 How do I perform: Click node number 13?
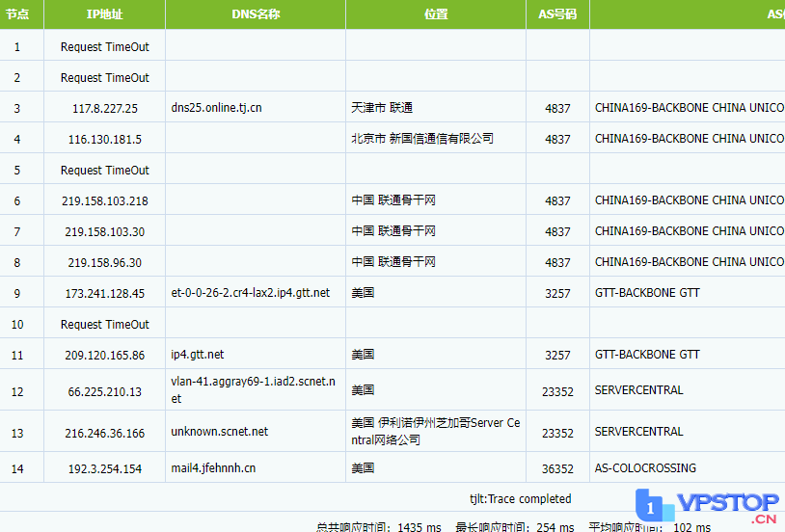click(x=17, y=434)
